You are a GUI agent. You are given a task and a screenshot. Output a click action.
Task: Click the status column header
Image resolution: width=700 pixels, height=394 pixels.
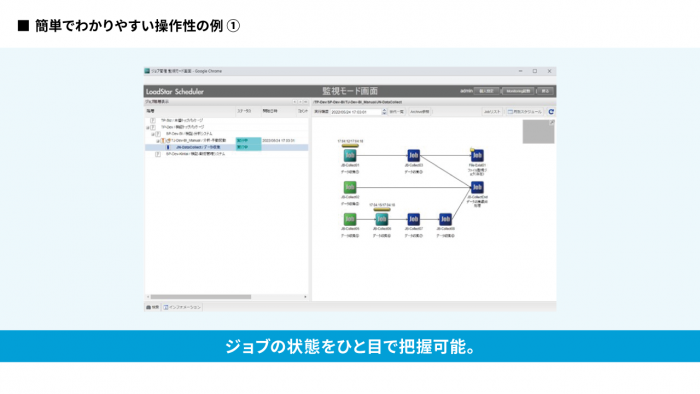(248, 111)
